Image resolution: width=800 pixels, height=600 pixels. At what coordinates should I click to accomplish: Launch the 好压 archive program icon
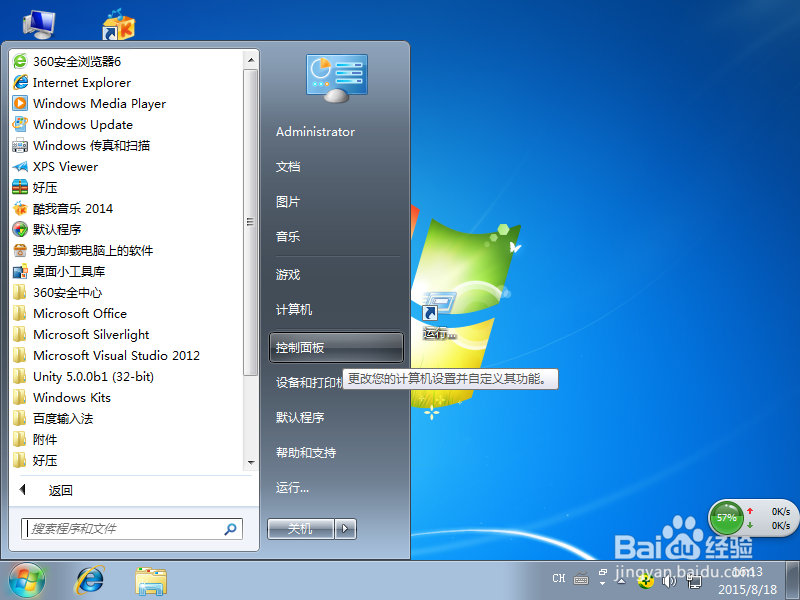click(20, 187)
